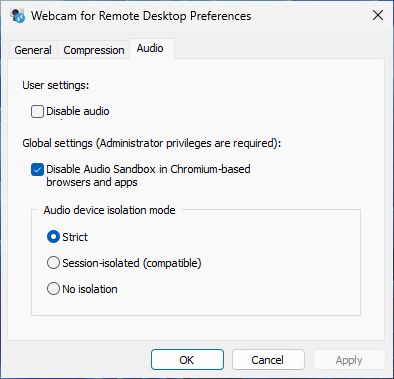Close the Preferences dialog window

378,15
